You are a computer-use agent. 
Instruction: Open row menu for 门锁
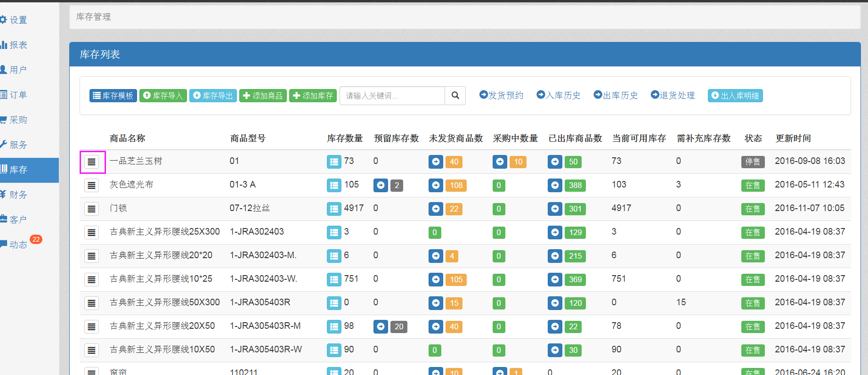pos(91,209)
